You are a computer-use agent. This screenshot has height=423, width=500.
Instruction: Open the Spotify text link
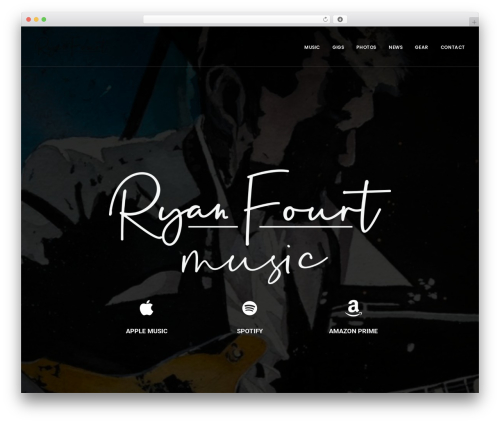coord(250,331)
